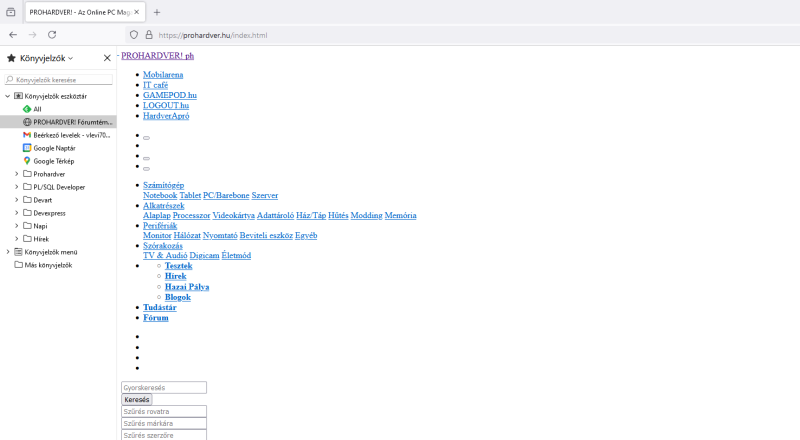The width and height of the screenshot is (800, 440).
Task: Expand the Napi bookmark folder
Action: coord(17,226)
